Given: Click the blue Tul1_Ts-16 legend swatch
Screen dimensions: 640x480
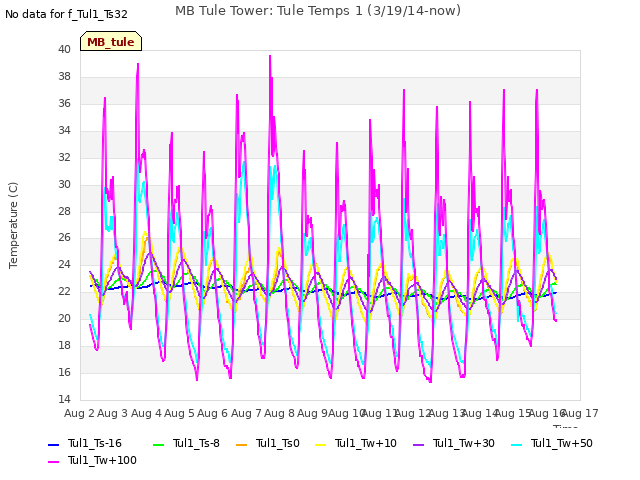Looking at the screenshot, I should pyautogui.click(x=53, y=444).
